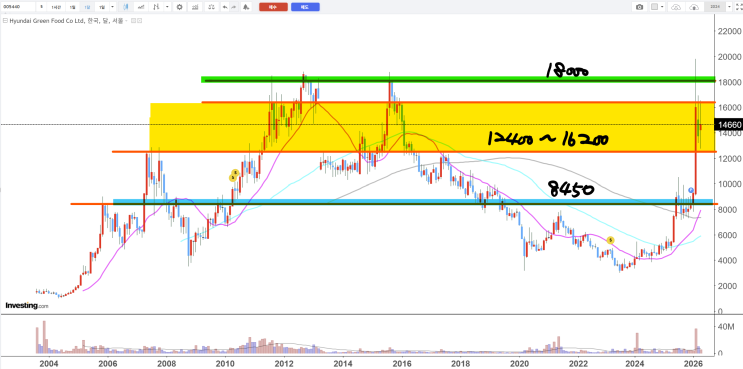
Task: Undo last chart action arrow
Action: (225, 7)
